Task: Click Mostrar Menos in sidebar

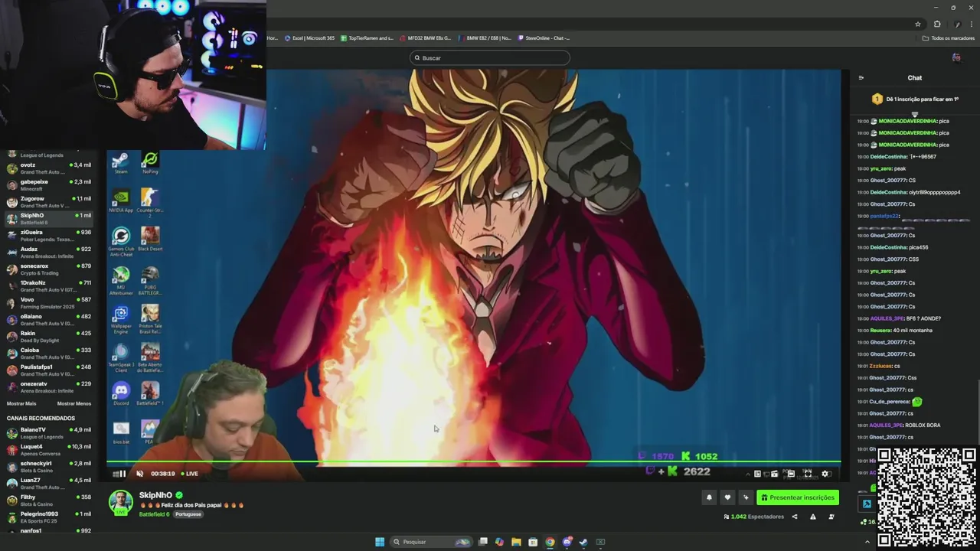Action: pyautogui.click(x=74, y=403)
